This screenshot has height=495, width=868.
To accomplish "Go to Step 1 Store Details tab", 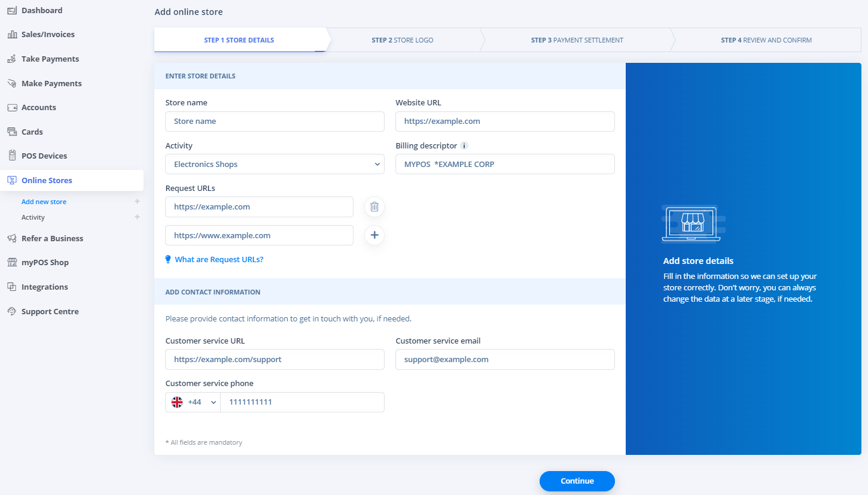I will [239, 40].
